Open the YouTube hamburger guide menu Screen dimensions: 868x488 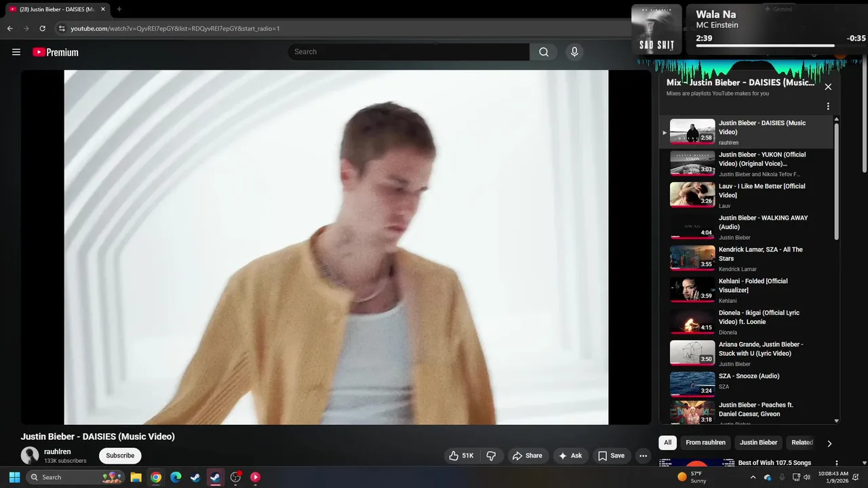tap(16, 52)
